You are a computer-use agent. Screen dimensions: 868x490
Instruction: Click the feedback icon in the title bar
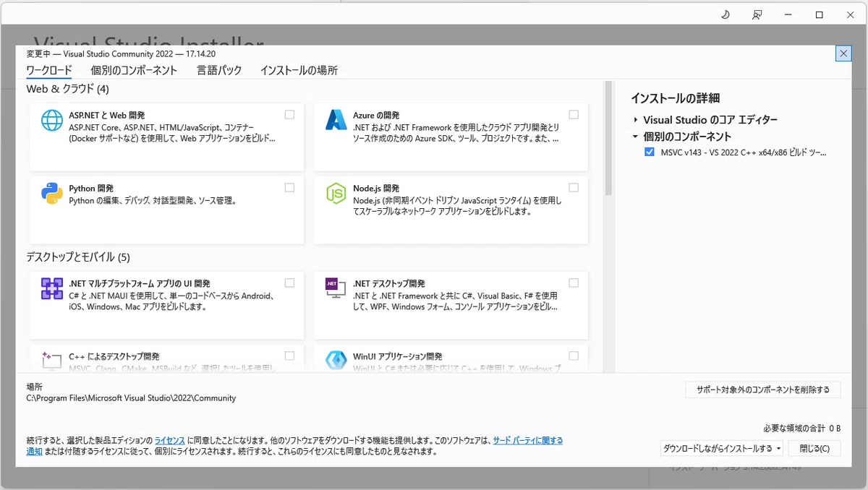coord(757,14)
